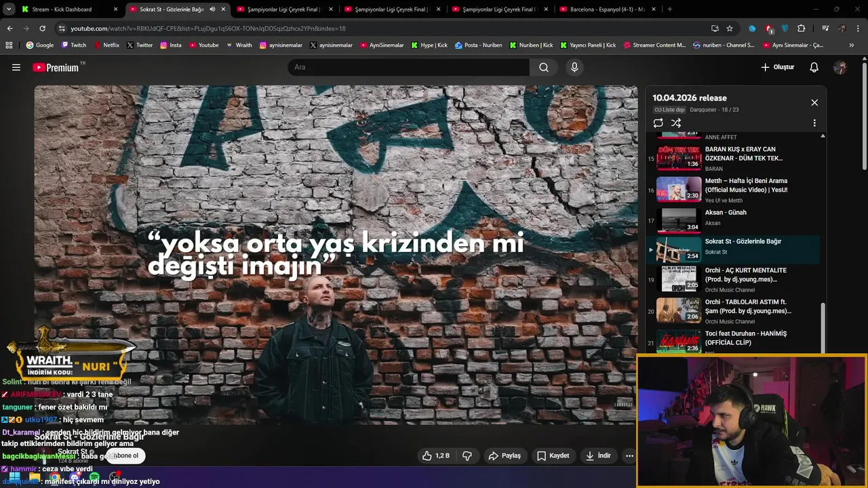
Task: Open the YouTube account avatar menu
Action: click(840, 67)
